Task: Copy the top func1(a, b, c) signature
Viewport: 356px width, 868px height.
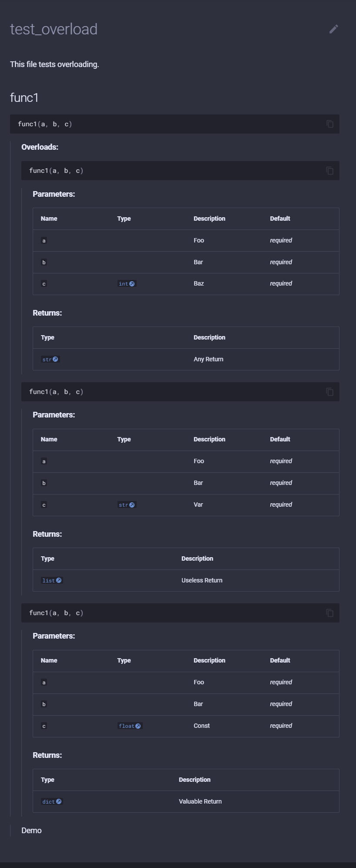Action: [330, 124]
